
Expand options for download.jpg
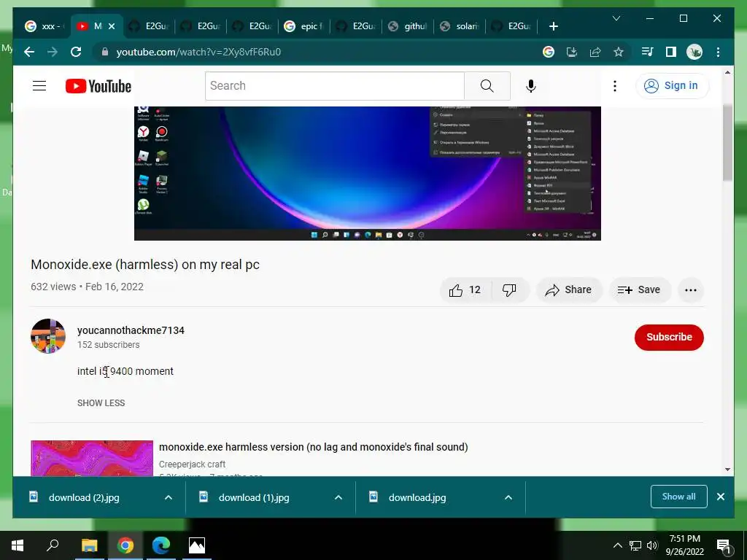(x=508, y=497)
